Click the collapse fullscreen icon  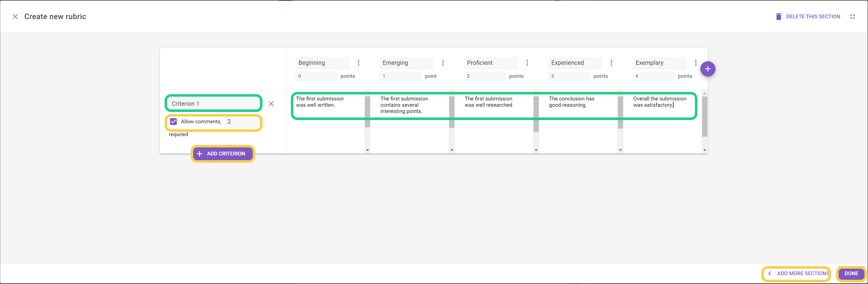tap(852, 17)
